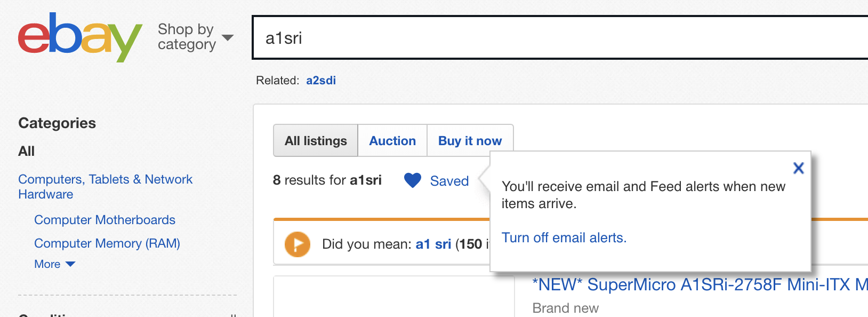This screenshot has height=317, width=868.
Task: Focus the search box containing a1sri
Action: point(560,37)
